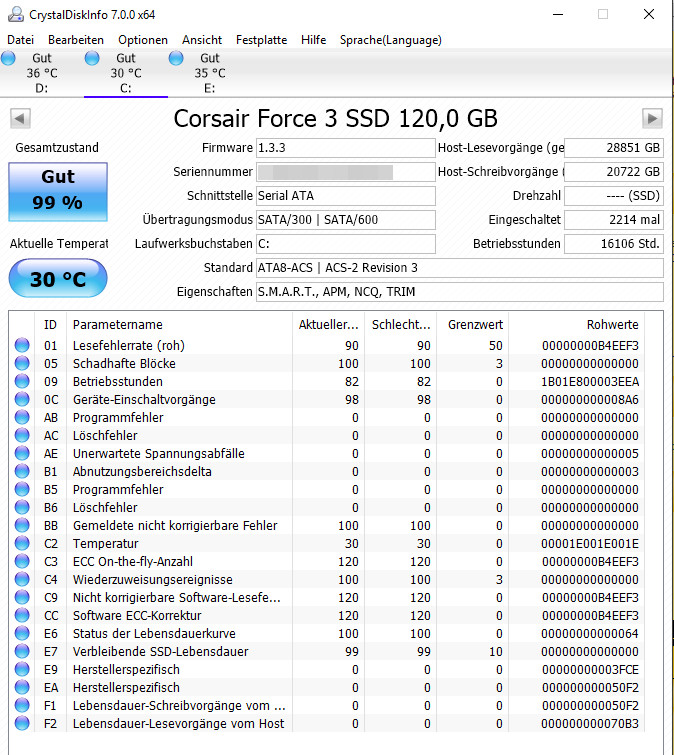
Task: Click status orb for Software ECC-Korrektur row
Action: 22,615
